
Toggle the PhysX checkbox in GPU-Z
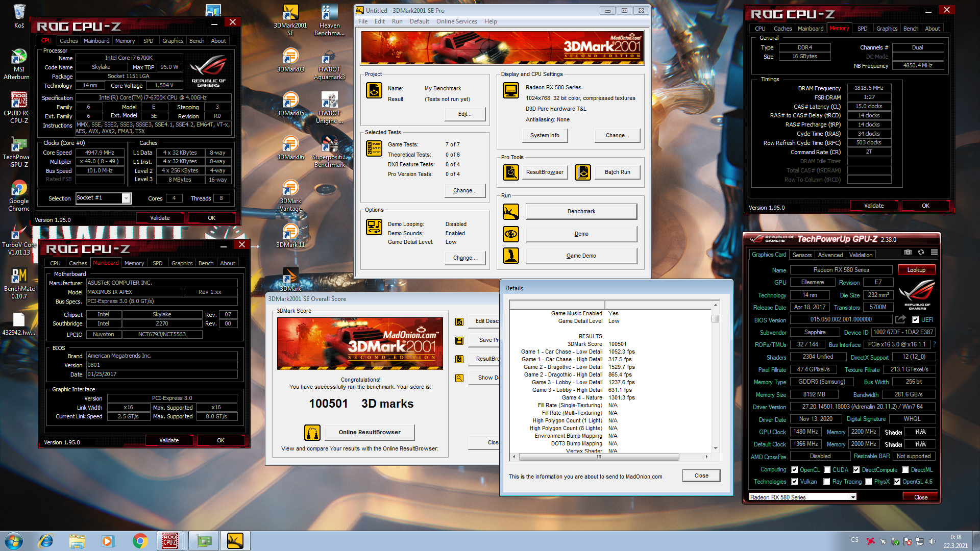point(868,482)
